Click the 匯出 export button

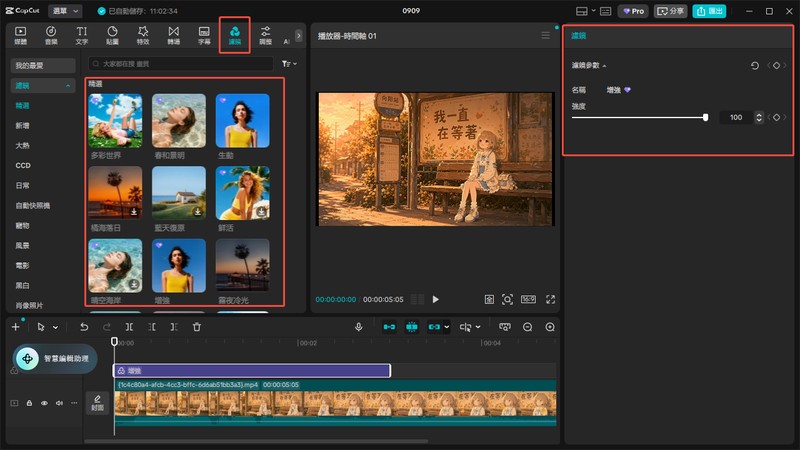pyautogui.click(x=709, y=11)
